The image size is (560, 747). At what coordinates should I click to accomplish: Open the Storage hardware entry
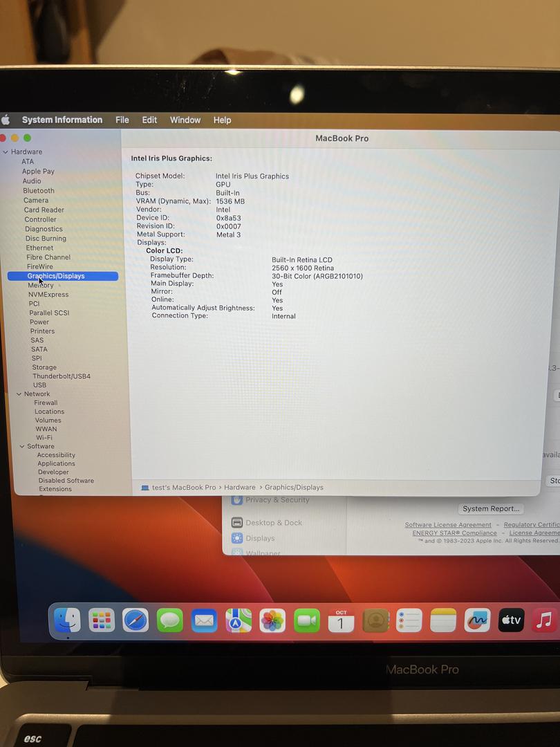pos(44,367)
